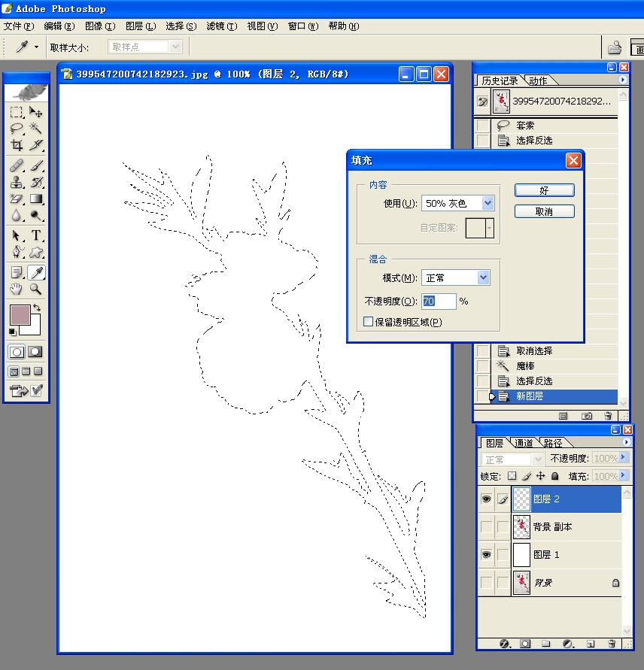This screenshot has width=644, height=670.
Task: Click the 好 button in fill dialog
Action: (x=544, y=191)
